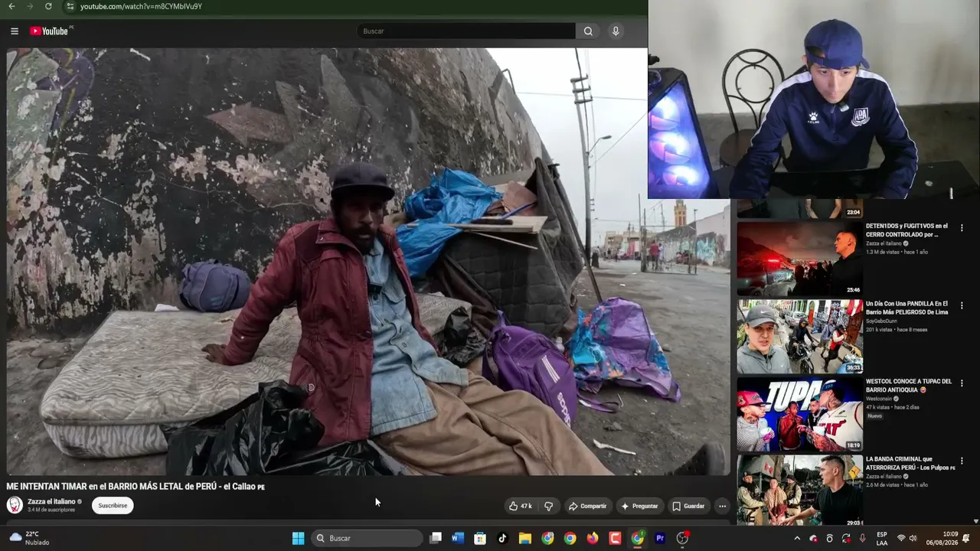
Task: View site information icon in the address bar
Action: pos(70,6)
